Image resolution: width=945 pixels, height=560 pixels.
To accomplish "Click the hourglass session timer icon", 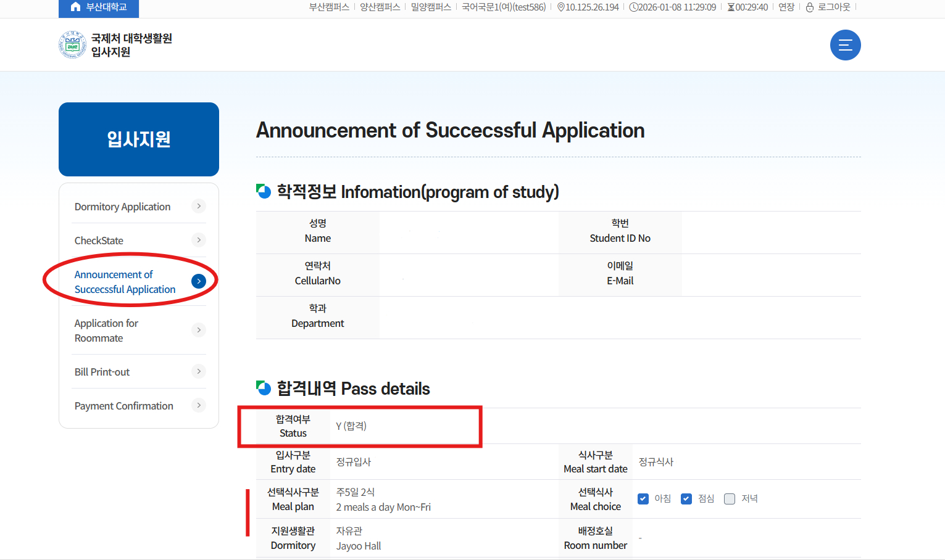I will pyautogui.click(x=731, y=7).
